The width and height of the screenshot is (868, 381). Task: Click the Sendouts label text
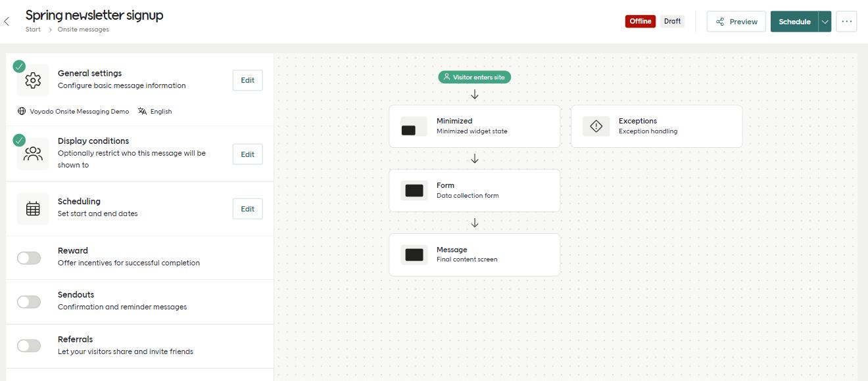tap(76, 294)
